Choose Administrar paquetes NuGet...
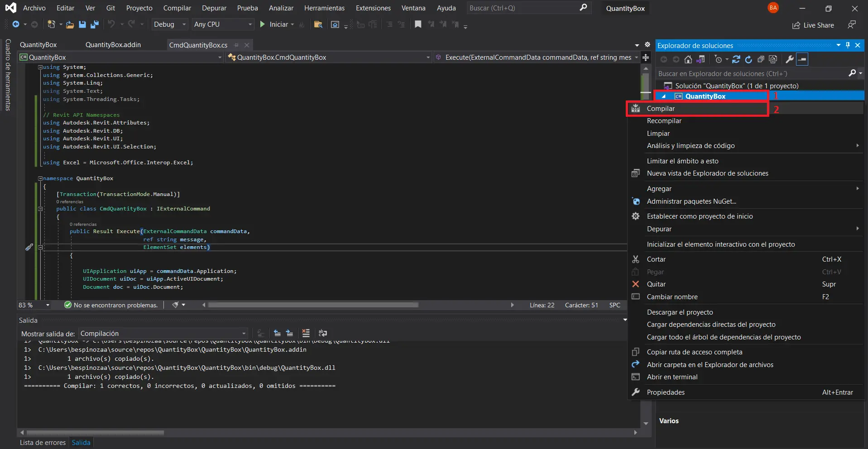The width and height of the screenshot is (868, 449). (745, 201)
